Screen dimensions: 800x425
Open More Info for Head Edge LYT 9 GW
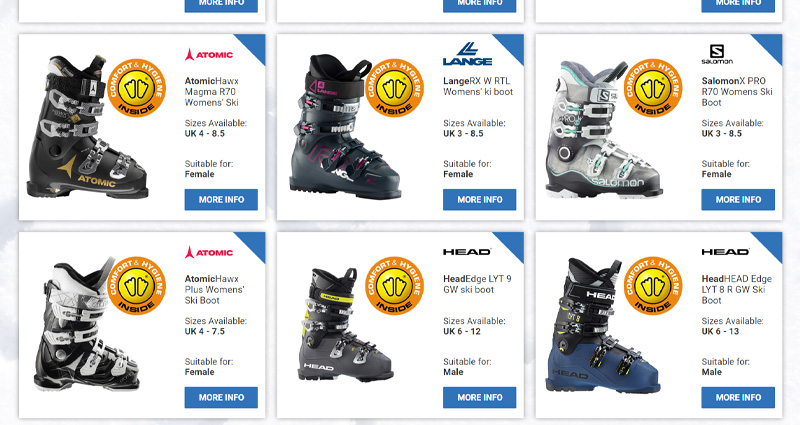(480, 397)
